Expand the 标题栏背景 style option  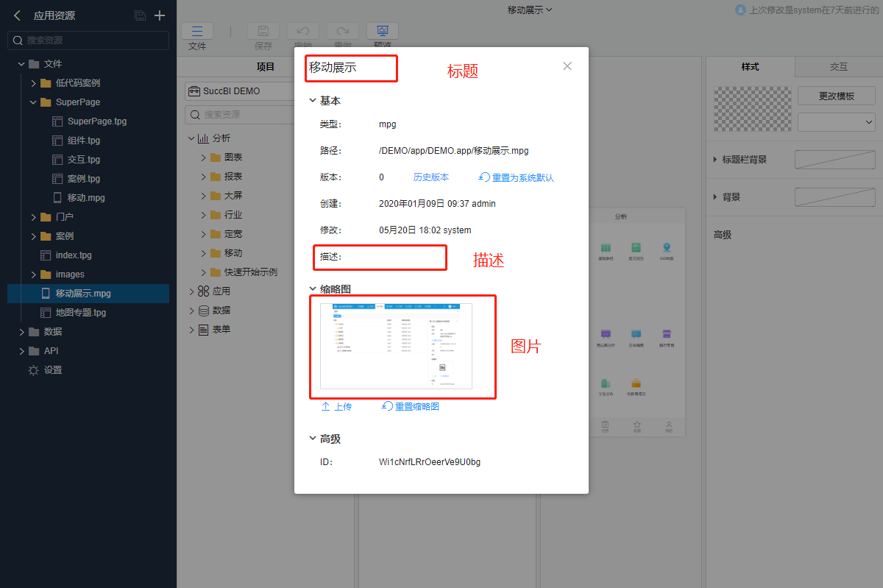pyautogui.click(x=717, y=159)
